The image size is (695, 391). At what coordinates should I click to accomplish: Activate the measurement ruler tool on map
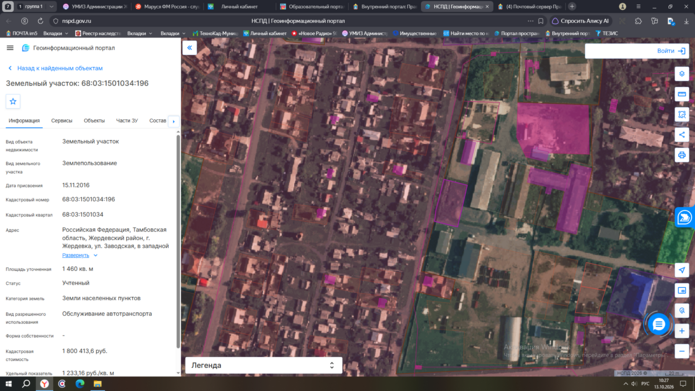click(x=682, y=94)
